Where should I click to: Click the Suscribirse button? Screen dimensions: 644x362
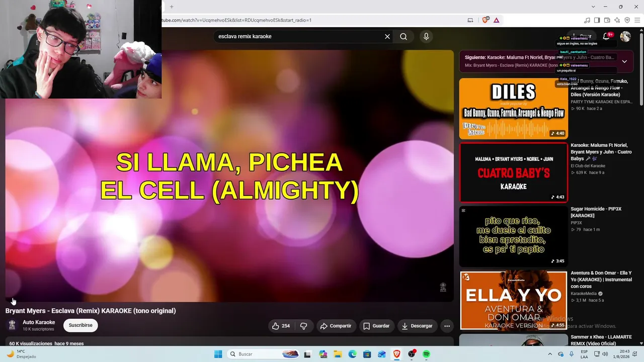[80, 325]
